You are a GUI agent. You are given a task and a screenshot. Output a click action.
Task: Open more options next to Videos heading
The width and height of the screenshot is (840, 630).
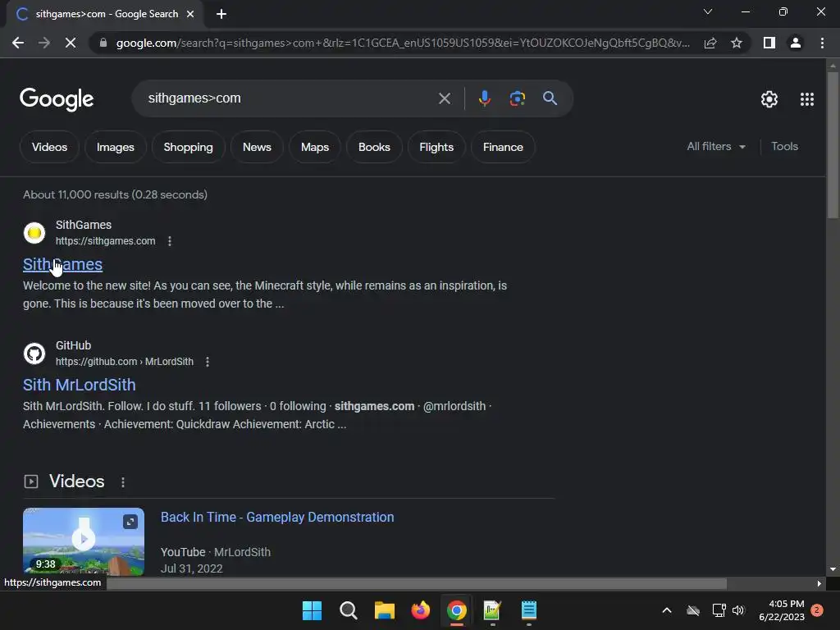123,482
